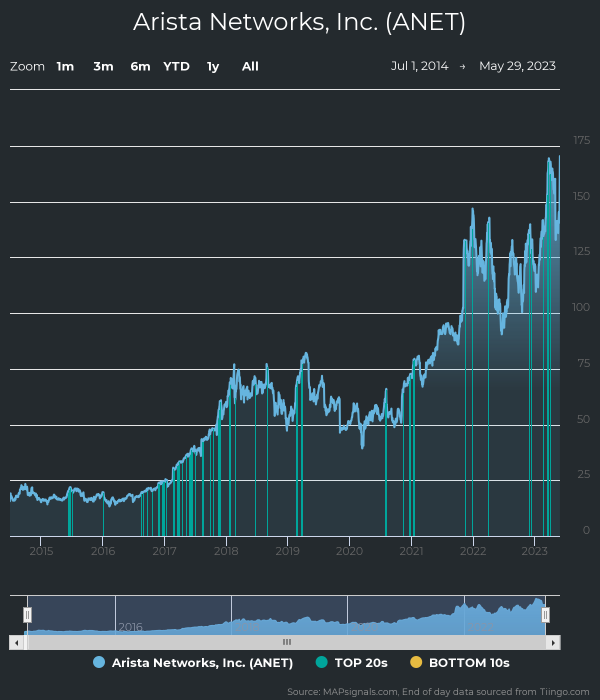Image resolution: width=600 pixels, height=700 pixels.
Task: Edit the start date Jul 1, 2014
Action: [419, 66]
